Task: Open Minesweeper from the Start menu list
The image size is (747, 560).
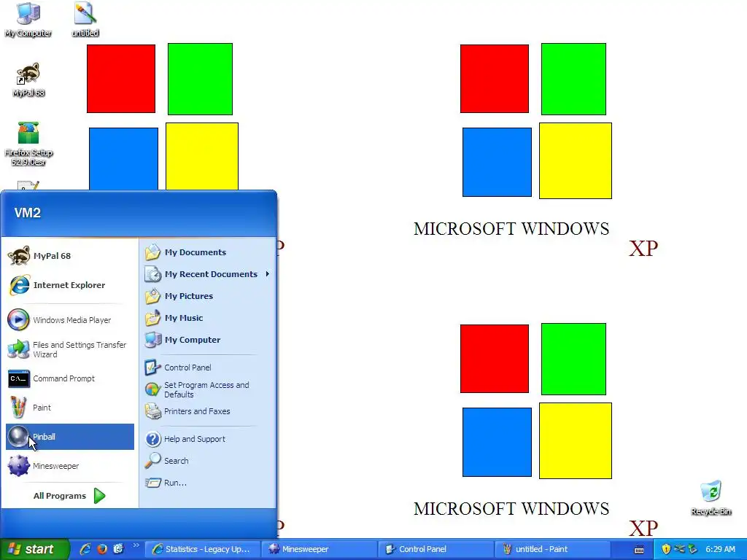Action: (70, 466)
